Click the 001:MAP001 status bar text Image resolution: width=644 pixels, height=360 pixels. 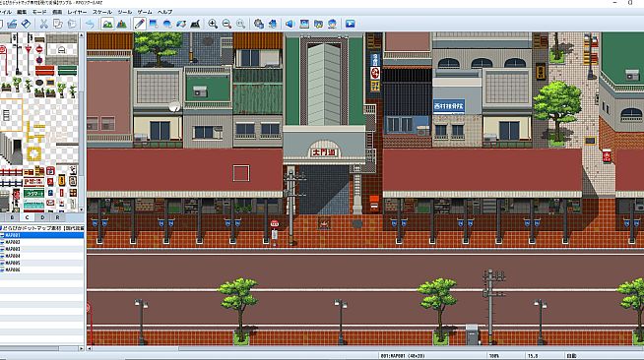tap(403, 356)
